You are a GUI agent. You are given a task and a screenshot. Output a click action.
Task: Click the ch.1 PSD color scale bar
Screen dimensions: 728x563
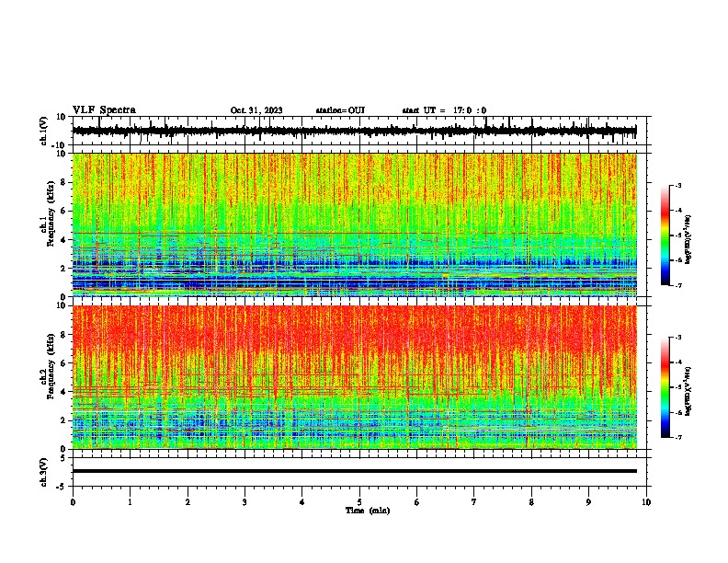click(665, 236)
